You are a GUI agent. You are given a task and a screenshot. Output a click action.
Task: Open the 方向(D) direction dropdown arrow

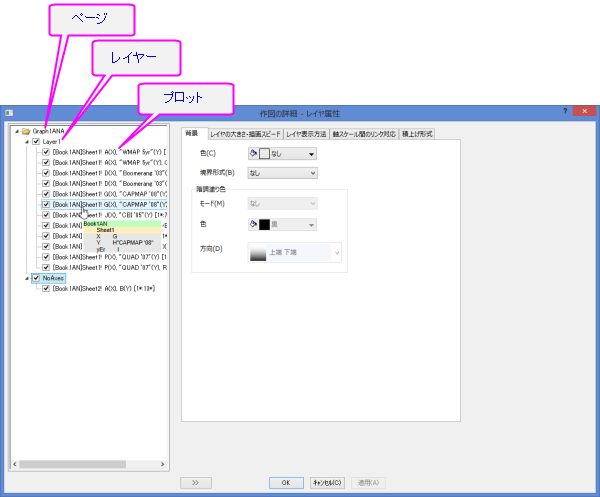pyautogui.click(x=337, y=253)
